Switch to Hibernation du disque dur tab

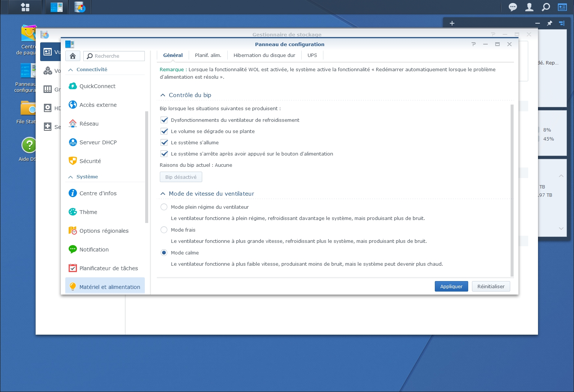tap(264, 55)
